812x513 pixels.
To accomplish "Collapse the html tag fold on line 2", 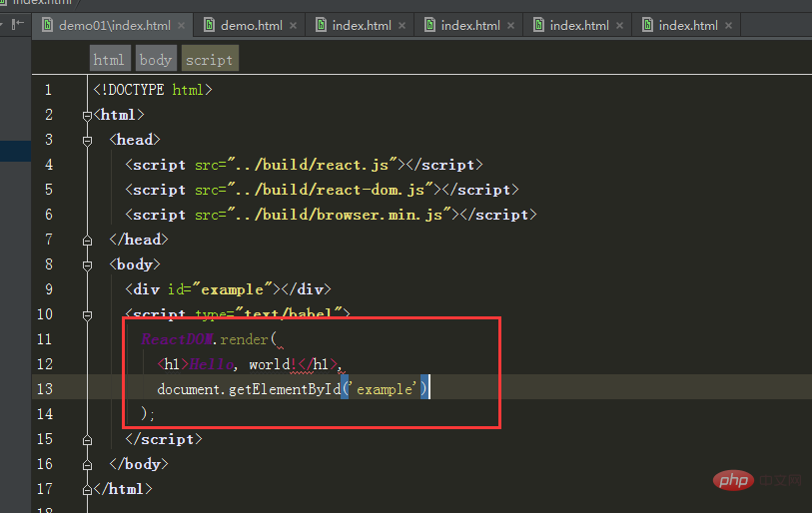I will (87, 116).
